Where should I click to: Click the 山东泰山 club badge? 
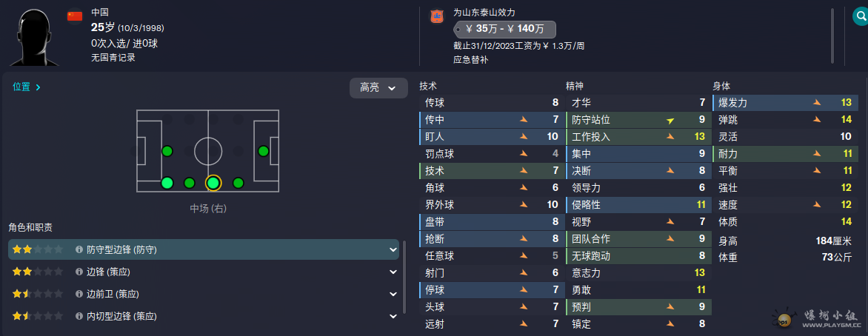click(436, 16)
